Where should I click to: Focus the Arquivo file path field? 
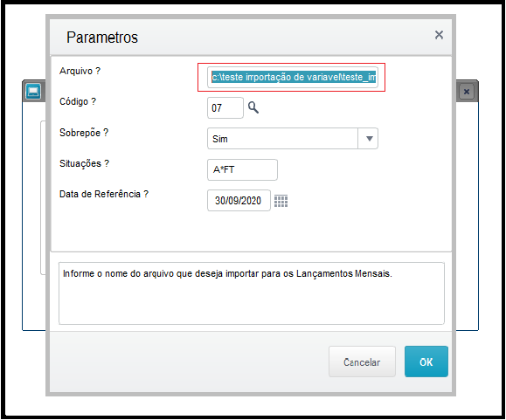click(293, 78)
